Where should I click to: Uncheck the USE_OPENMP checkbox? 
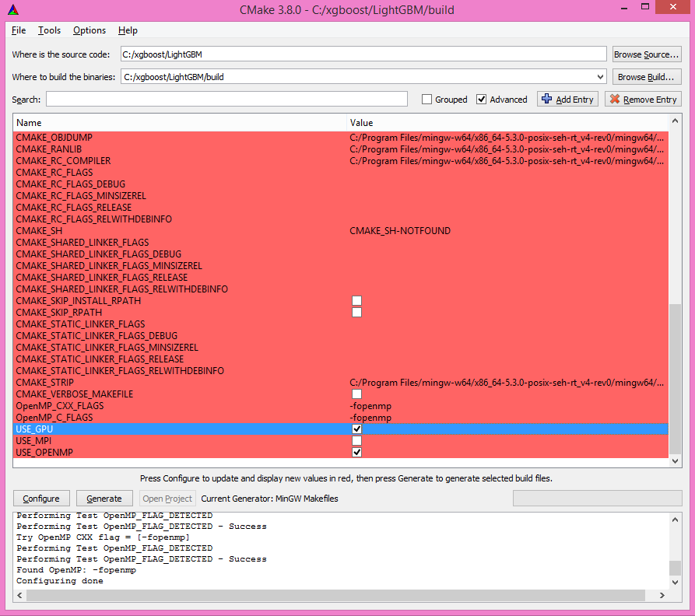(x=356, y=452)
